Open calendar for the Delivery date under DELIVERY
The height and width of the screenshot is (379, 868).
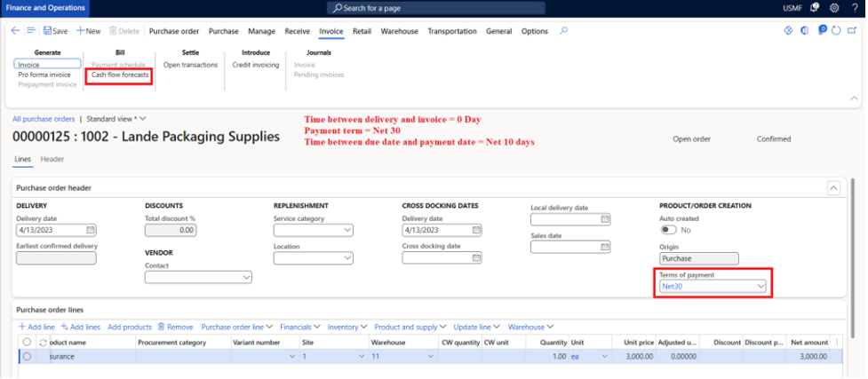point(91,230)
